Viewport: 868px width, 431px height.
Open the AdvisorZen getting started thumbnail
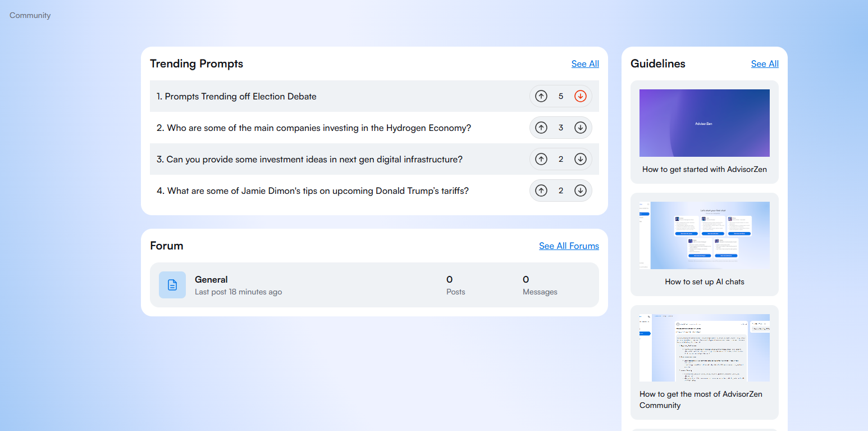click(704, 123)
